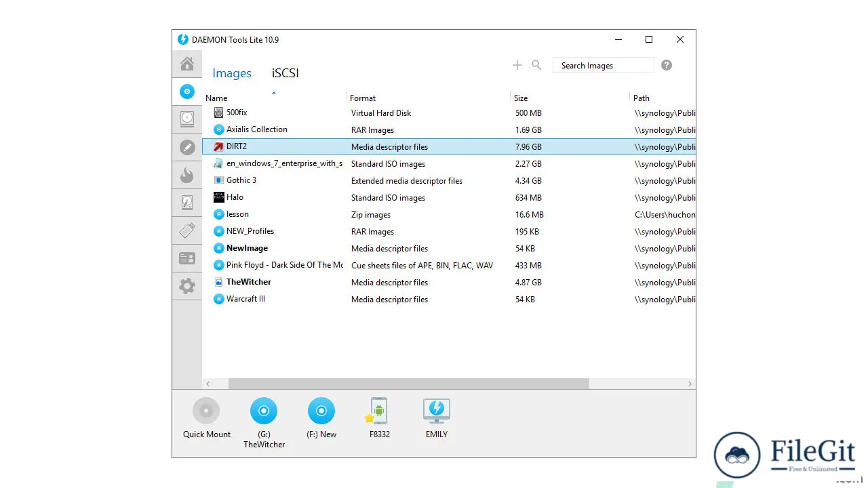Open the settings gear sidebar icon
The image size is (868, 488).
click(187, 286)
